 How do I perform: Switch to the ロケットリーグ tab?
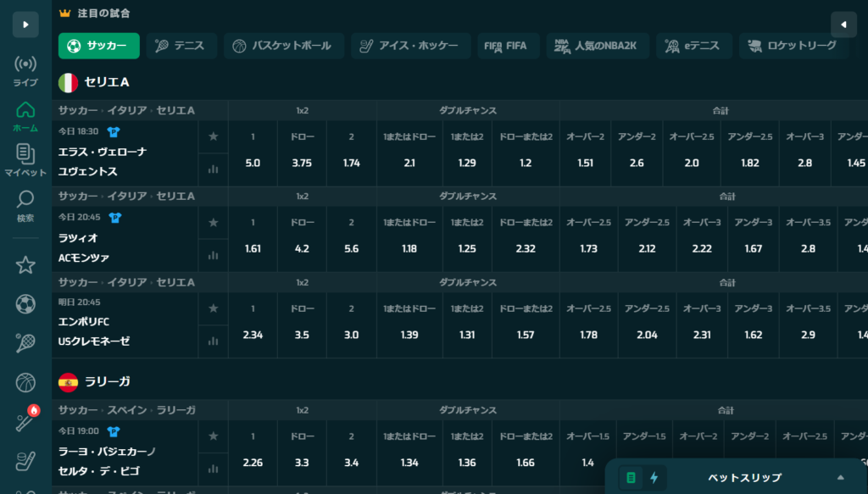(x=793, y=46)
